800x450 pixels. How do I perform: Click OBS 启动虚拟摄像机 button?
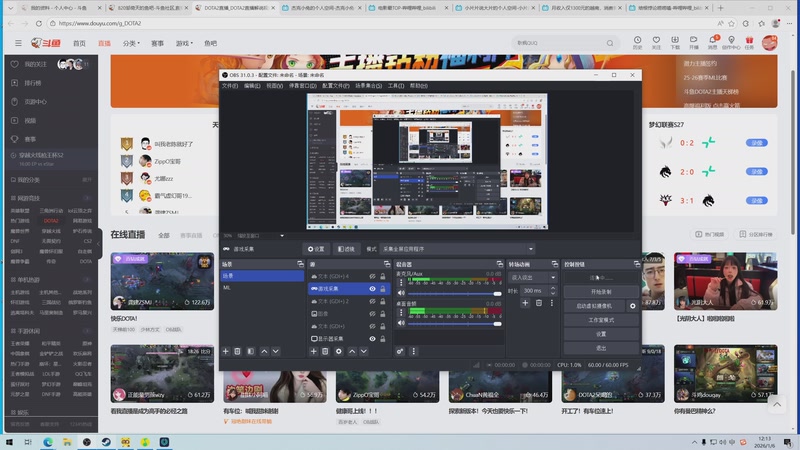[594, 306]
